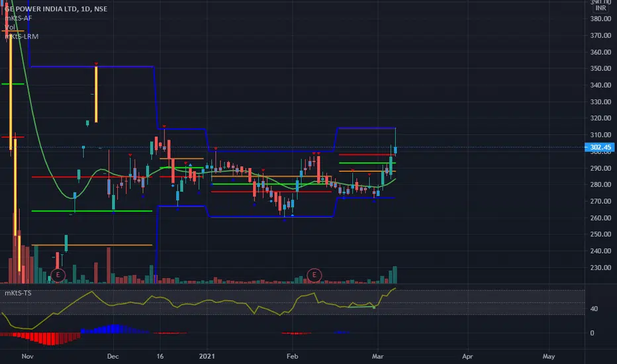Click the red triangle marker atop yellow candle
This screenshot has height=364, width=617.
pyautogui.click(x=96, y=64)
